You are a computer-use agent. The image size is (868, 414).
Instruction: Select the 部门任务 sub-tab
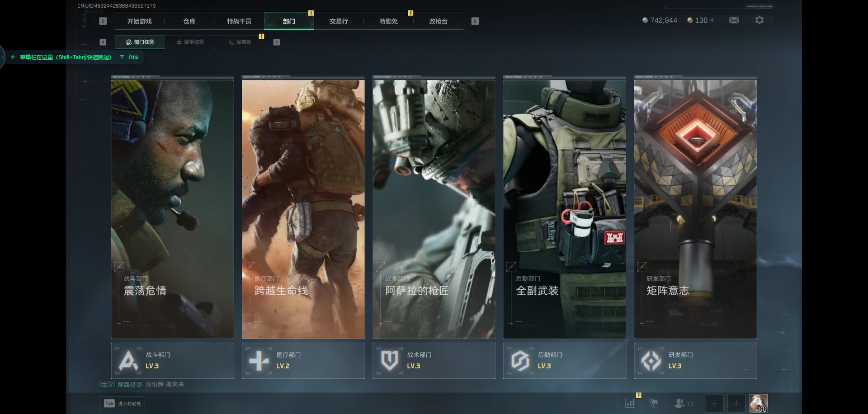[140, 42]
